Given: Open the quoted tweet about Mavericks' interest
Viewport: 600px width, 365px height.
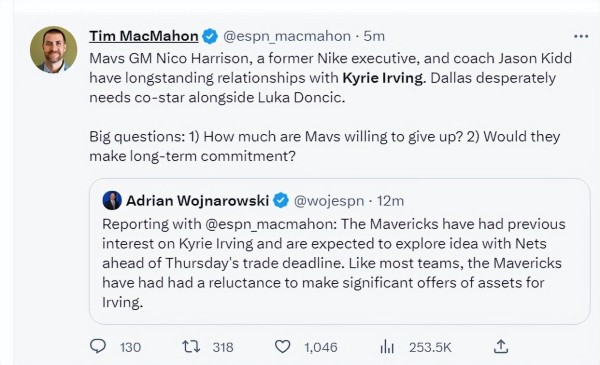Looking at the screenshot, I should point(339,251).
